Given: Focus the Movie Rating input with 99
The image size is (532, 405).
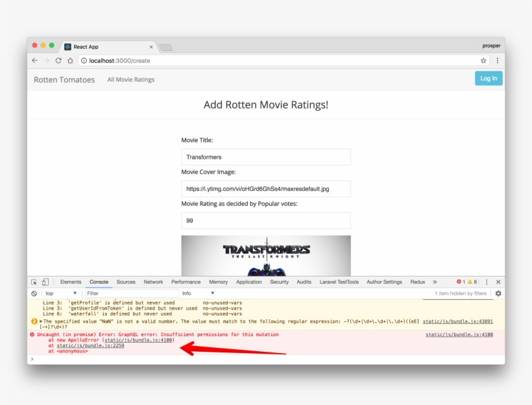Looking at the screenshot, I should click(x=265, y=221).
